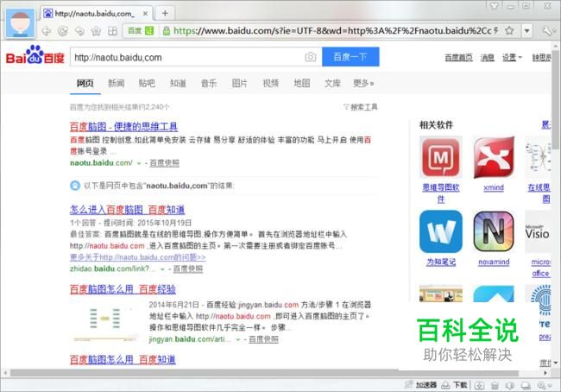Click the status bar download-arrow box icon
Screen dimensions: 561x392
point(479,385)
